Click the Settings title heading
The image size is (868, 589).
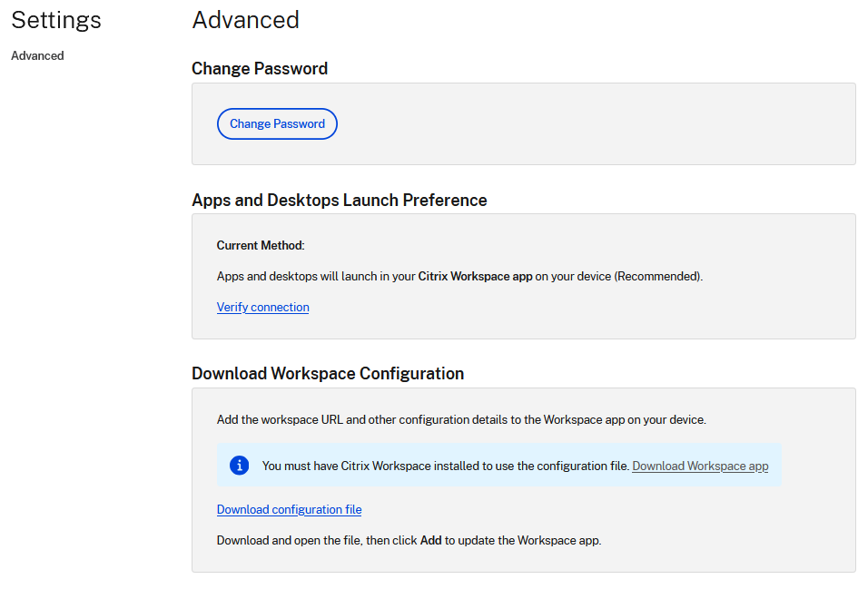point(56,20)
